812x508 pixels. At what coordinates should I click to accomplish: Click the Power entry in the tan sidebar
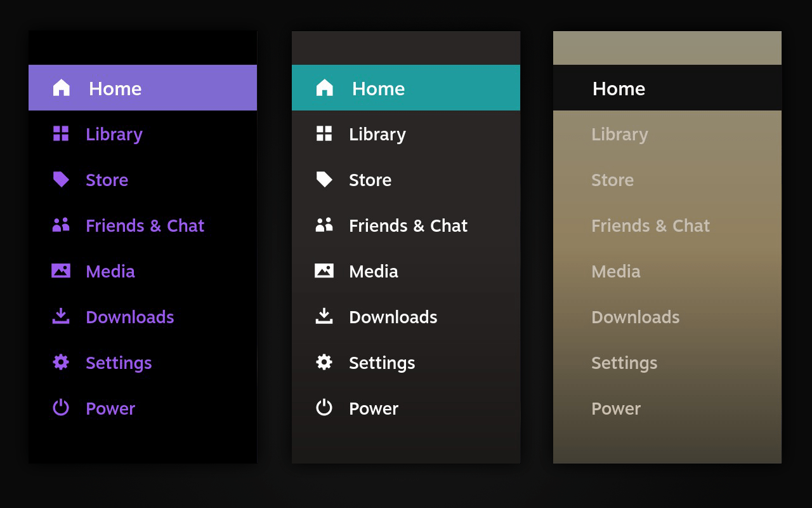tap(616, 408)
